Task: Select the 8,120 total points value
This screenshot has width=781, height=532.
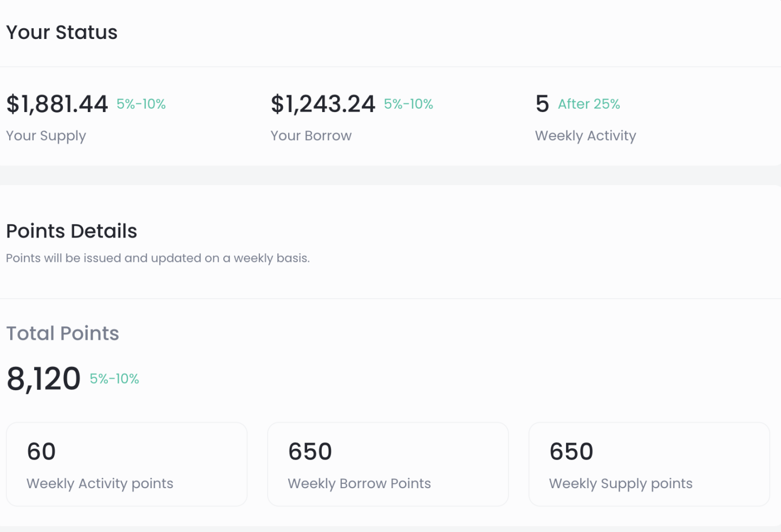Action: pyautogui.click(x=43, y=378)
